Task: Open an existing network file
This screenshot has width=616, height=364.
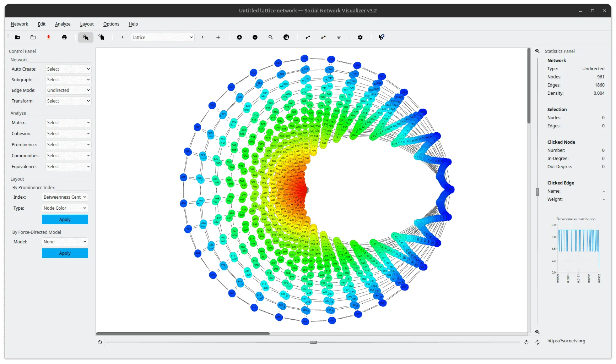Action: click(x=33, y=37)
